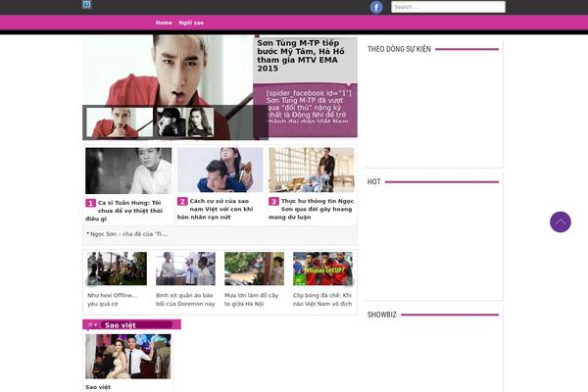
Task: Click the carousel previous arrow on left thumbnail
Action: tap(91, 281)
